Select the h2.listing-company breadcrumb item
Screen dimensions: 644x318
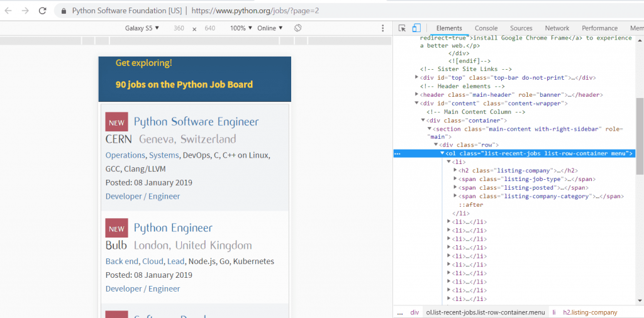590,312
